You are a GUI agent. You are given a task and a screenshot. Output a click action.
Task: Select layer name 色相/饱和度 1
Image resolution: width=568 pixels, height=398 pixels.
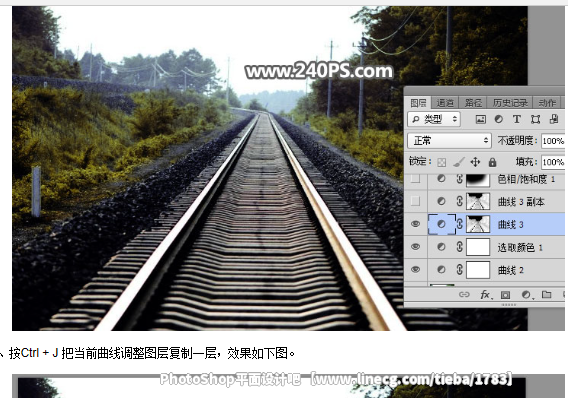[526, 179]
